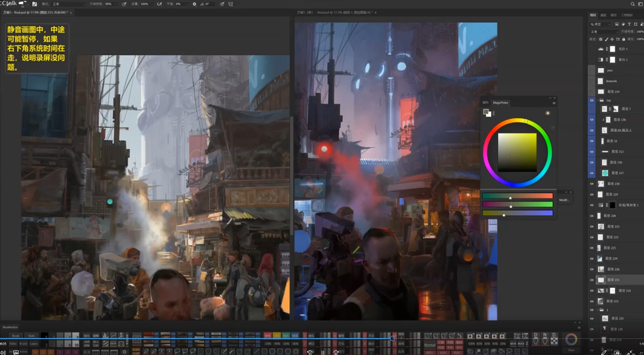Click the fullscreen arrows icon at bottom right

(x=630, y=352)
